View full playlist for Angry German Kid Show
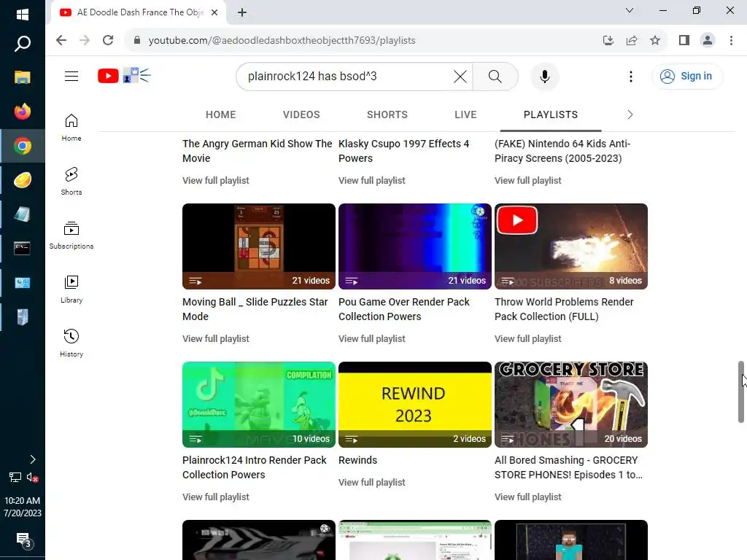747x560 pixels. [x=215, y=181]
